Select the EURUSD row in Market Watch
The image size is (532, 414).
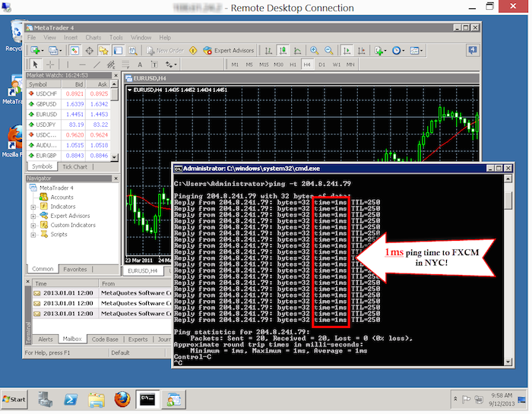click(69, 114)
